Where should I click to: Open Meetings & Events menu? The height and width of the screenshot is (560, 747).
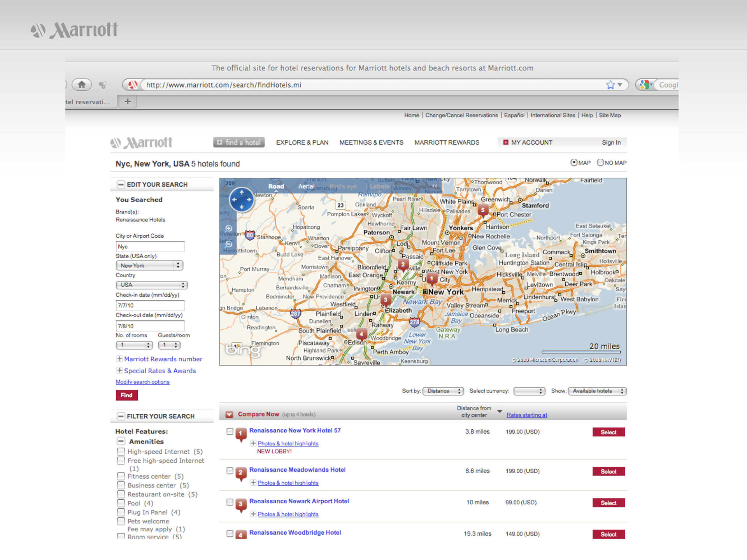(x=371, y=142)
